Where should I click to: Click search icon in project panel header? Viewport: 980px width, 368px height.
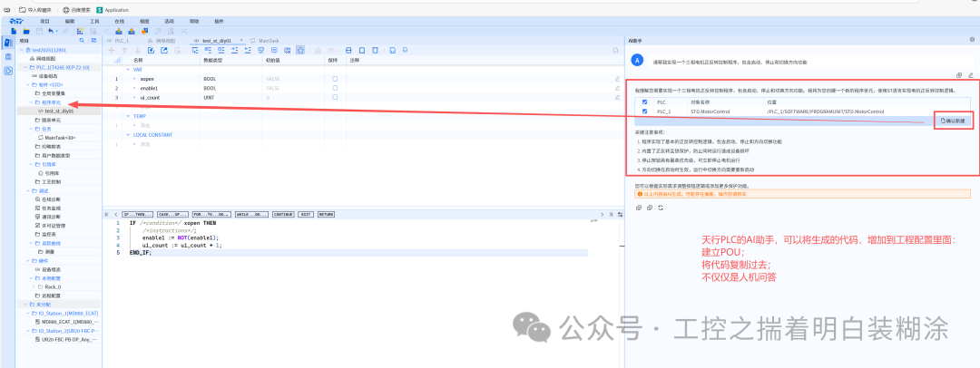coord(82,40)
